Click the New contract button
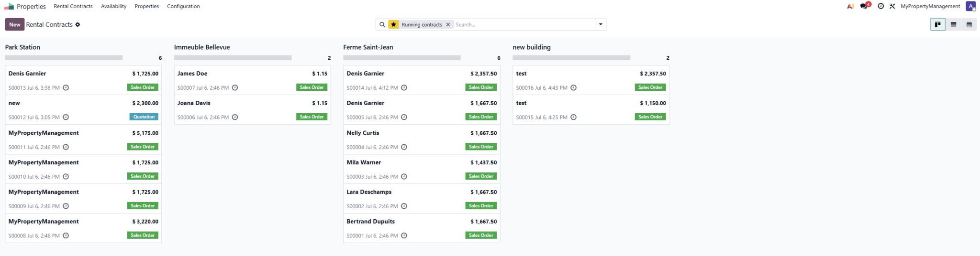 coord(15,24)
